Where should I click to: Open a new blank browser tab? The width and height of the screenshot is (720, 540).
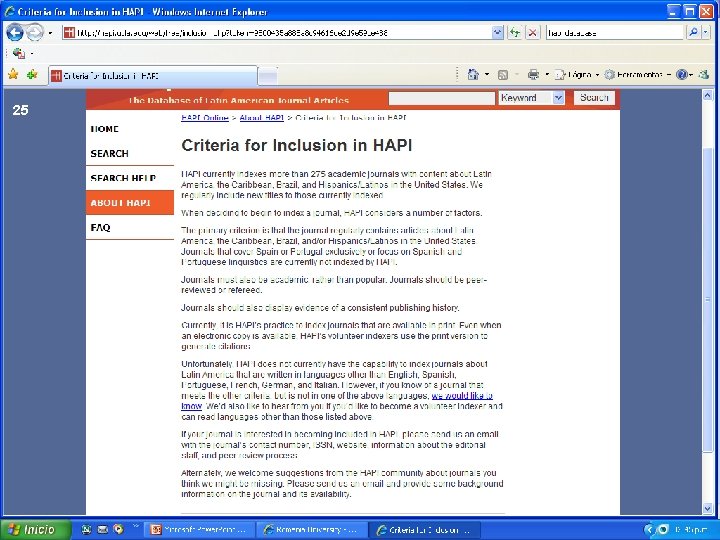(268, 76)
